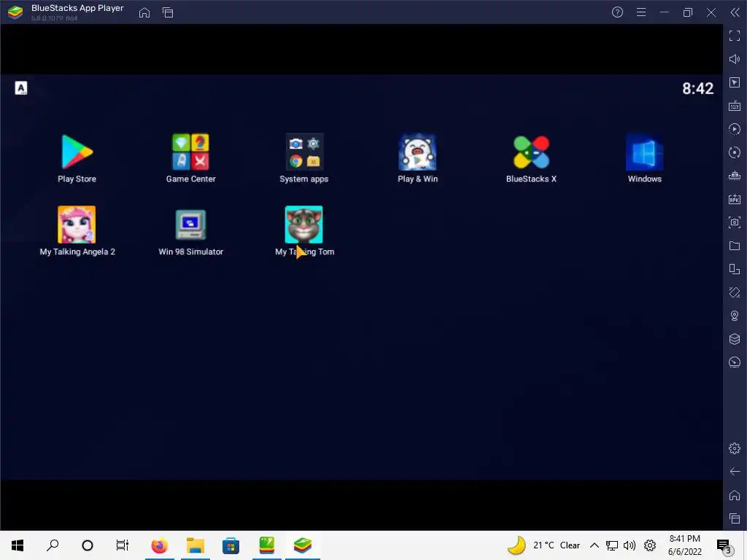The image size is (747, 560).
Task: Open Windows taskbar search
Action: (53, 545)
